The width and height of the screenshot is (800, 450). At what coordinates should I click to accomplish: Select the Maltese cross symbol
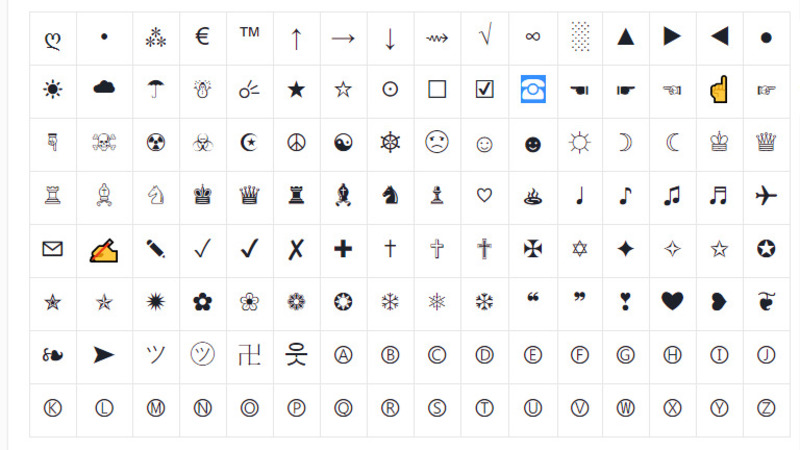(533, 249)
